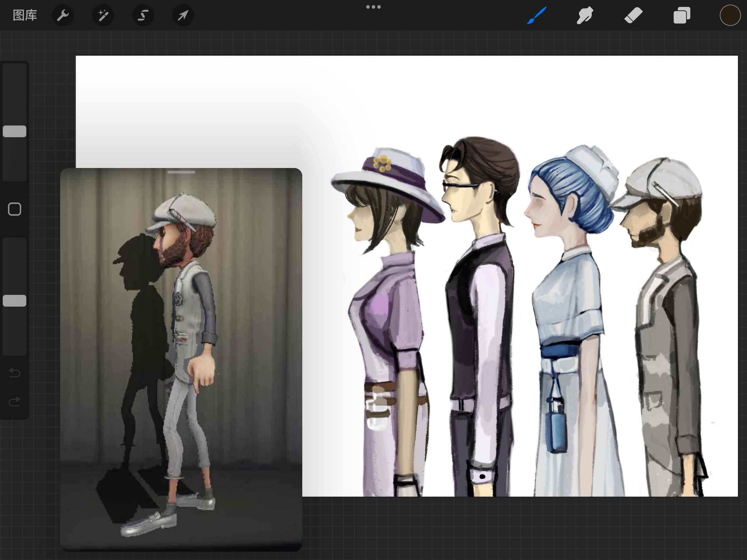
Task: Click the reference window grab handle
Action: [181, 172]
